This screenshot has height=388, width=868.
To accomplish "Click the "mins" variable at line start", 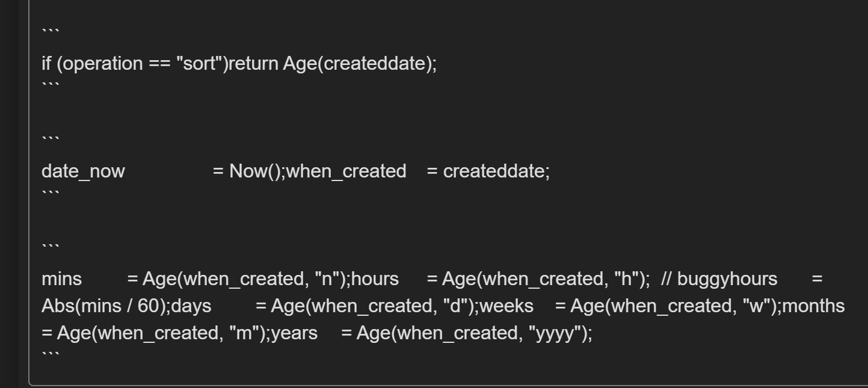I will click(x=61, y=279).
